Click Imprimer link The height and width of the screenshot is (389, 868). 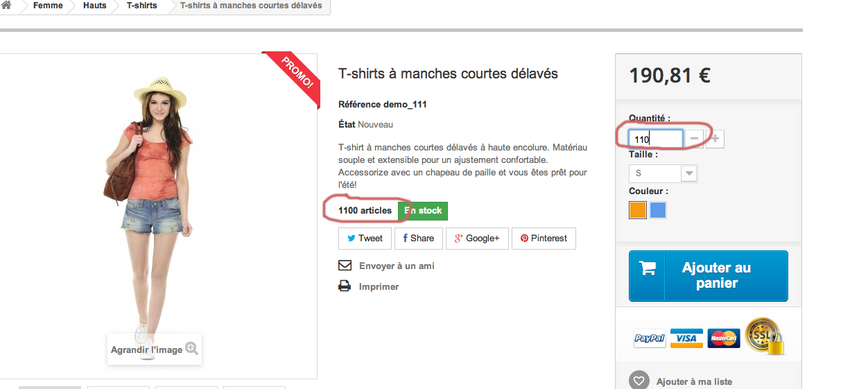coord(379,286)
